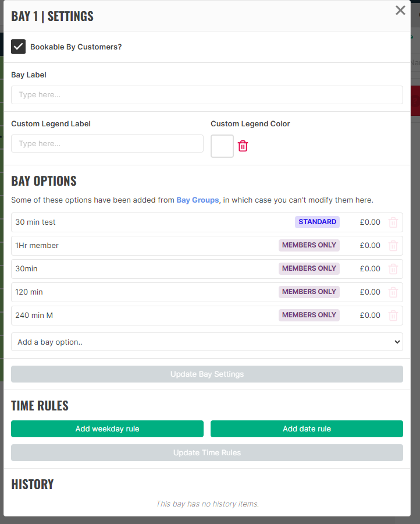The width and height of the screenshot is (420, 524).
Task: Click Add weekday rule button
Action: pyautogui.click(x=107, y=429)
